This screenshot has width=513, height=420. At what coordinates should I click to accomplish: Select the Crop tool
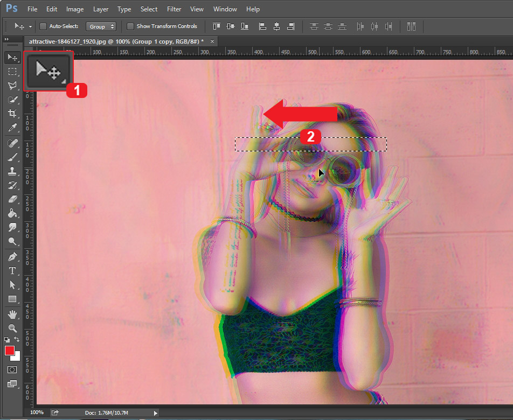pyautogui.click(x=12, y=114)
